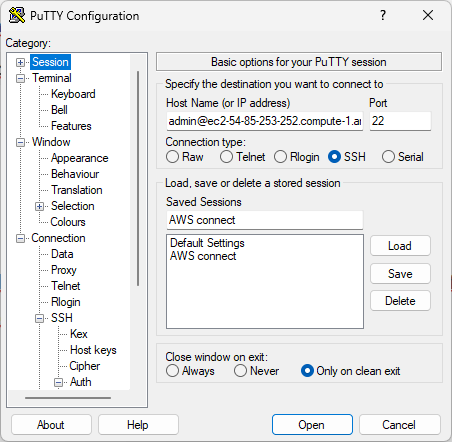Set close window on exit to Always
This screenshot has width=452, height=442.
pos(190,371)
